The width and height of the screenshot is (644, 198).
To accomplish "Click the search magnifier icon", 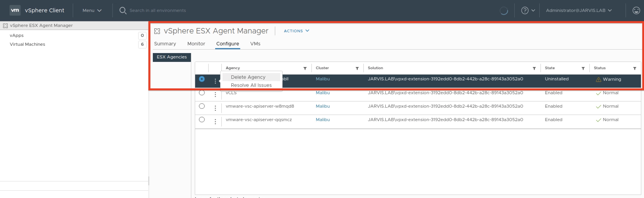I will point(123,11).
